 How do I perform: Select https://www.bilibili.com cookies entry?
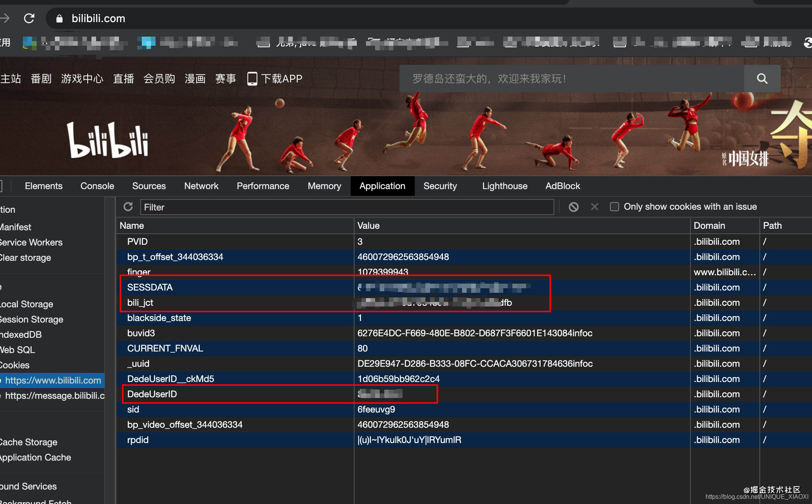53,380
